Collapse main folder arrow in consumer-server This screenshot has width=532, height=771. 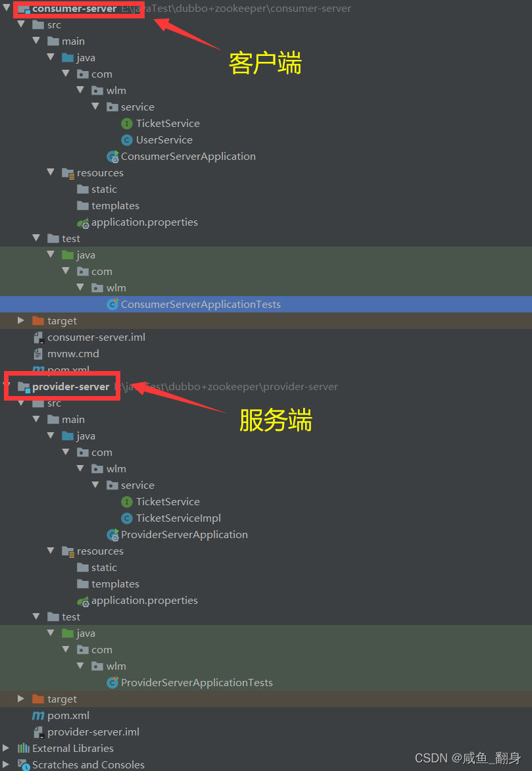36,40
